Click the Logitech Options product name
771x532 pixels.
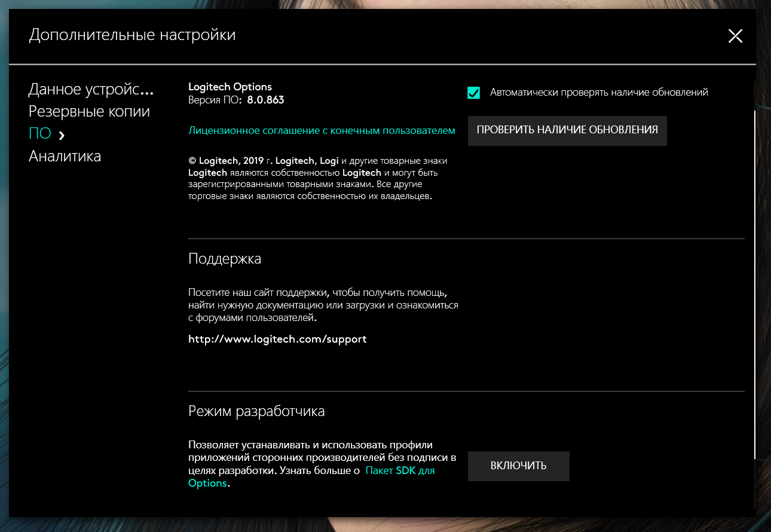[230, 87]
